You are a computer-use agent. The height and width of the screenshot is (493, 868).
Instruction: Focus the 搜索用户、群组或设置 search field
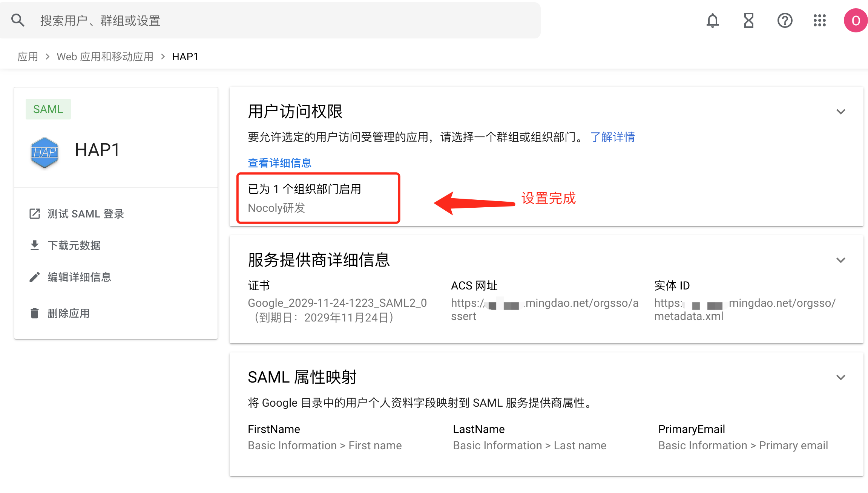270,20
